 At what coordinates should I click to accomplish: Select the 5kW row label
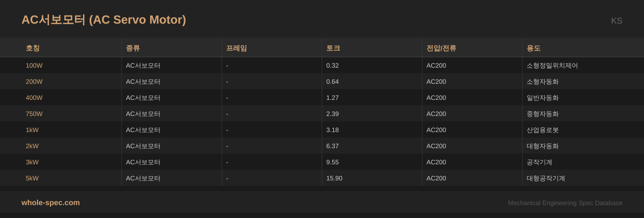click(32, 178)
